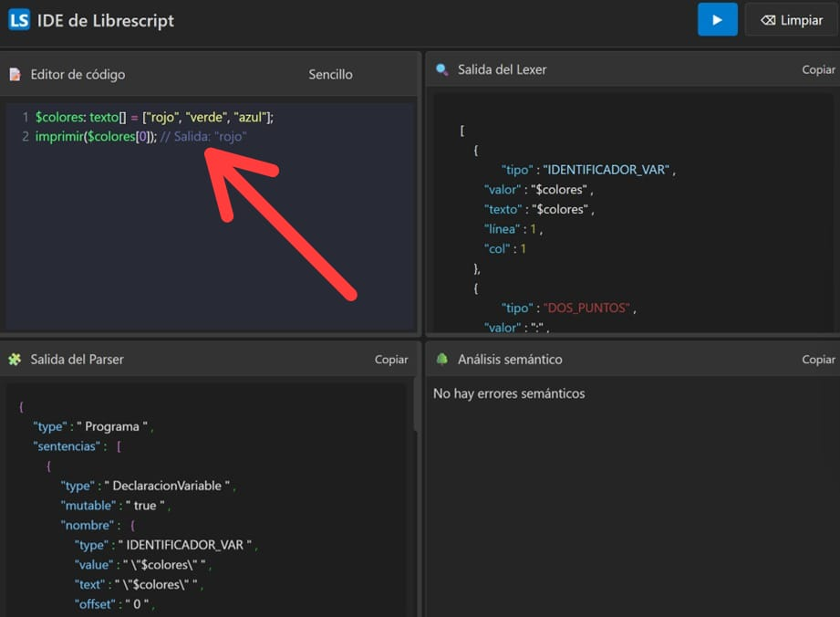
Task: Click the "IDENTIFICADOR_VAR" tipo value in the lexer output
Action: click(607, 170)
